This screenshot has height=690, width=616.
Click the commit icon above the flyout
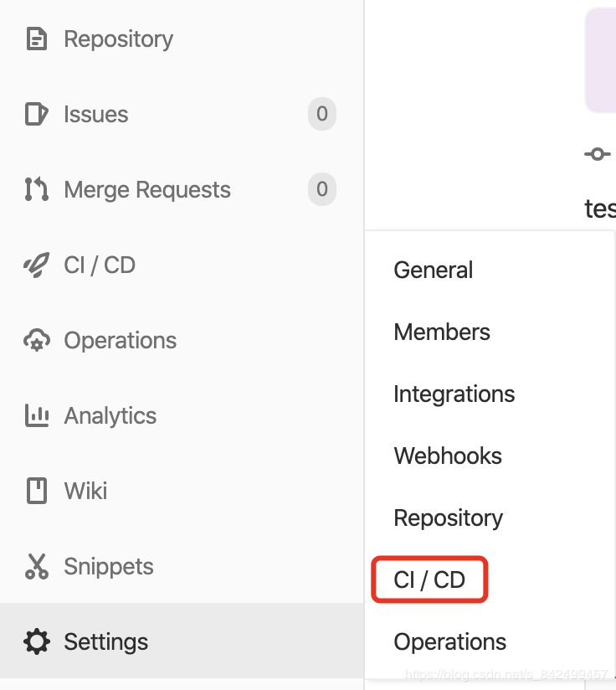[x=597, y=154]
